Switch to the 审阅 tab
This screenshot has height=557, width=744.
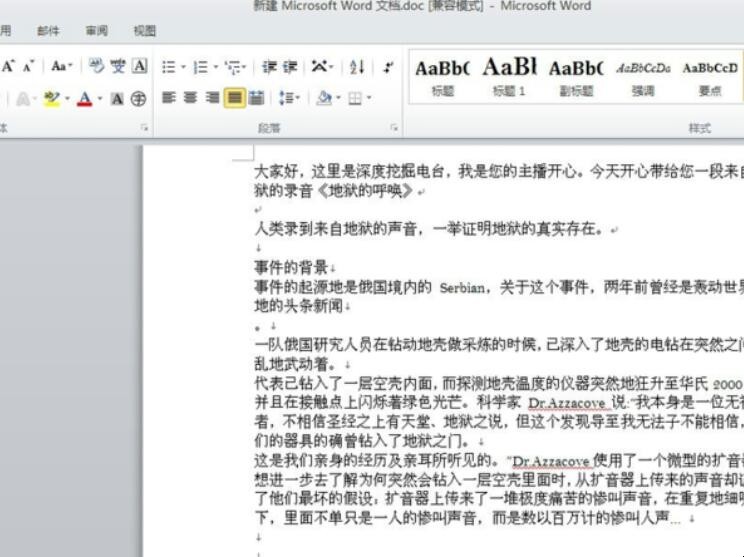click(96, 31)
